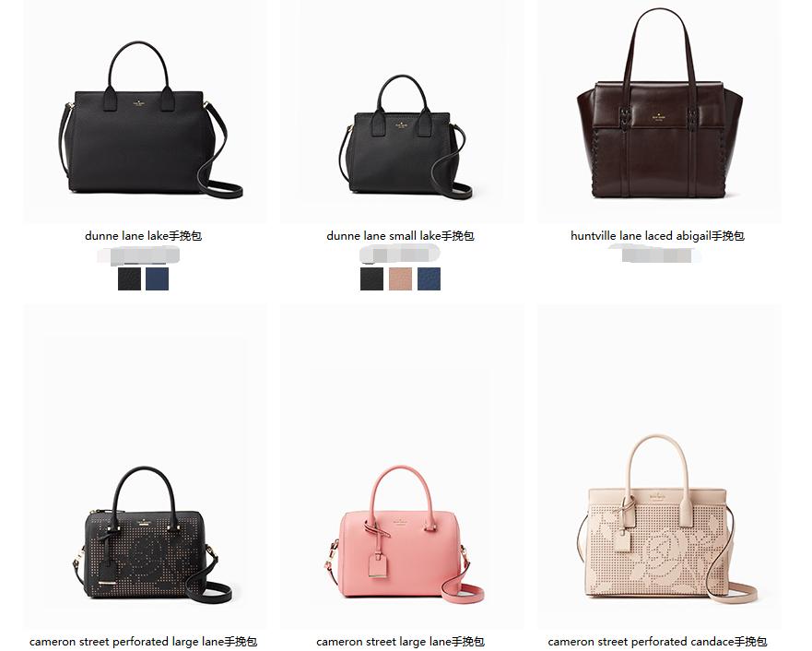The image size is (812, 651).
Task: Open 'huntville lane laced abigail手挽包' product link
Action: click(657, 236)
